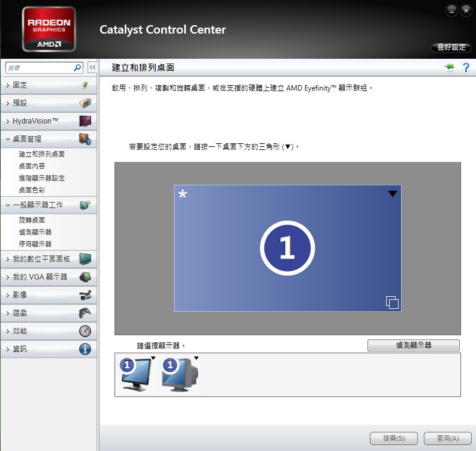The height and width of the screenshot is (451, 476).
Task: Open dropdown arrow above the CRT monitor icon
Action: tap(196, 358)
